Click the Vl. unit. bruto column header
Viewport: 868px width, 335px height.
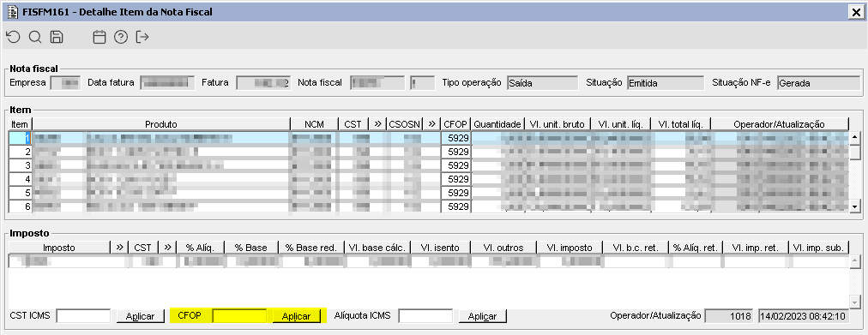(557, 124)
